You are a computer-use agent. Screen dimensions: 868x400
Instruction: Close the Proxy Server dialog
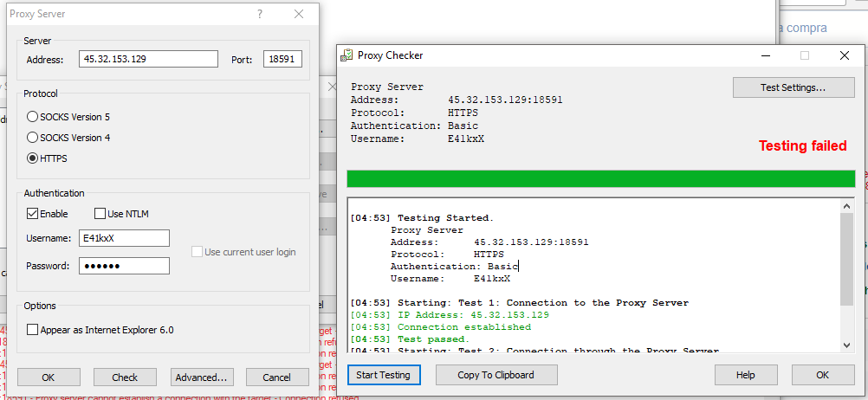pos(299,15)
